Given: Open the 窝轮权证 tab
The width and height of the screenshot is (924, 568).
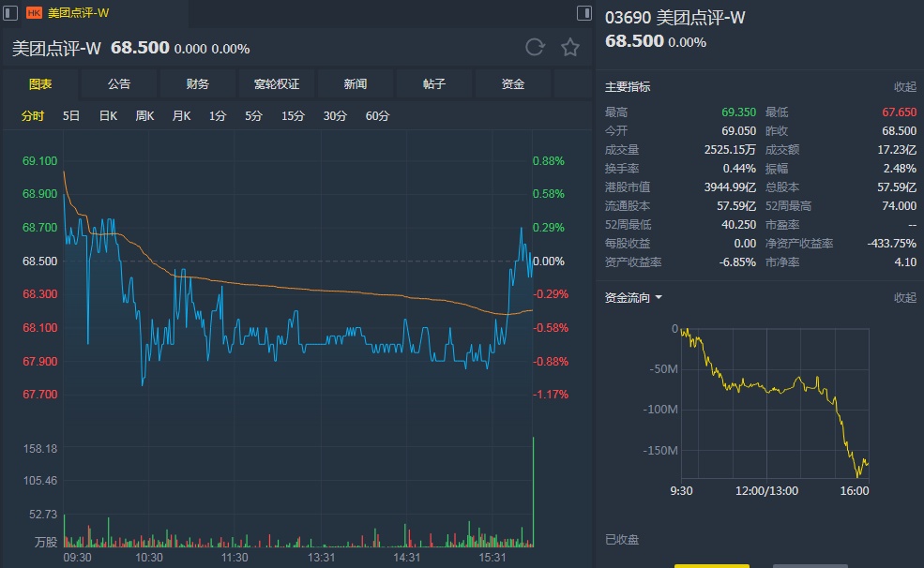Looking at the screenshot, I should (277, 84).
